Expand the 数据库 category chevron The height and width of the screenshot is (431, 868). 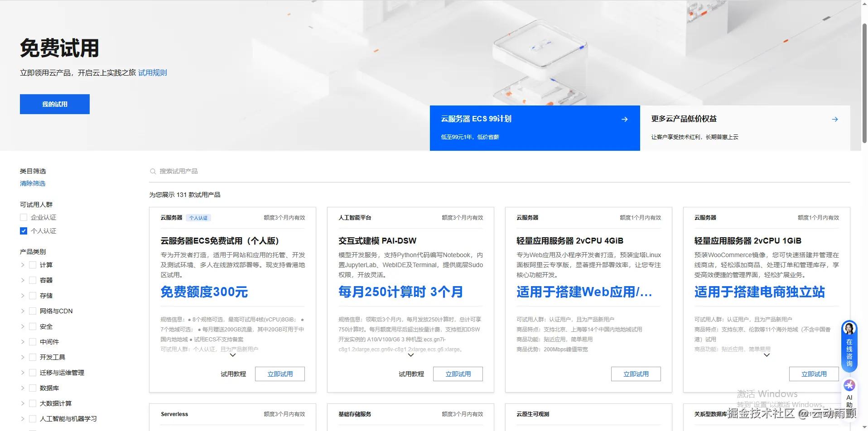point(23,388)
